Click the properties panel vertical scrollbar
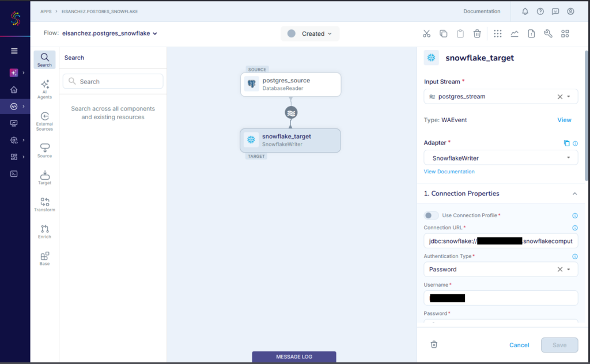The width and height of the screenshot is (590, 364). click(x=586, y=115)
